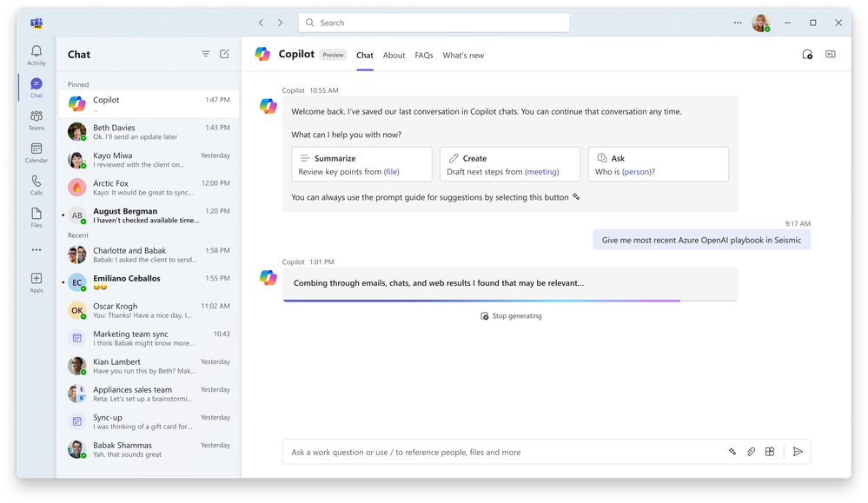Open the prompt guide sparkle icon in compose box
This screenshot has height=503, width=868.
tap(732, 452)
